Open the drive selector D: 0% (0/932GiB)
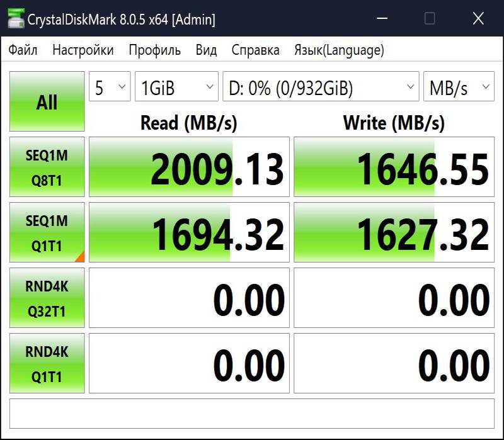Image resolution: width=504 pixels, height=440 pixels. 321,86
